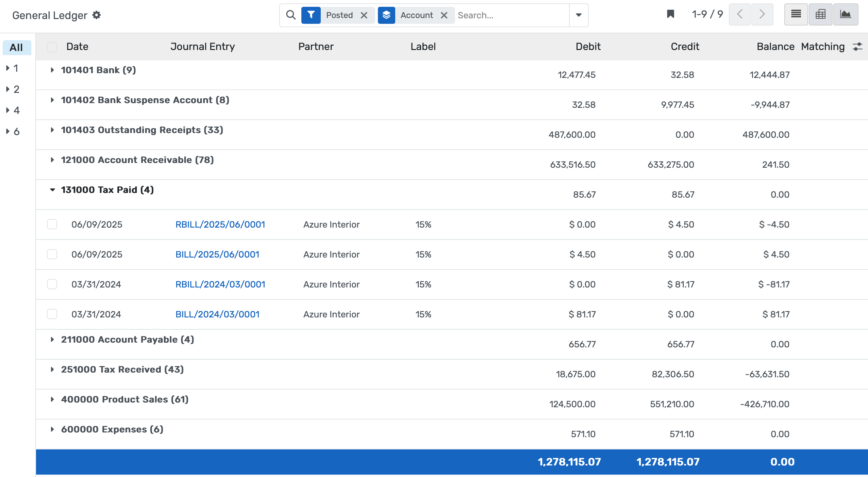Open journal entry RBILL/2025/06/0001

click(220, 224)
